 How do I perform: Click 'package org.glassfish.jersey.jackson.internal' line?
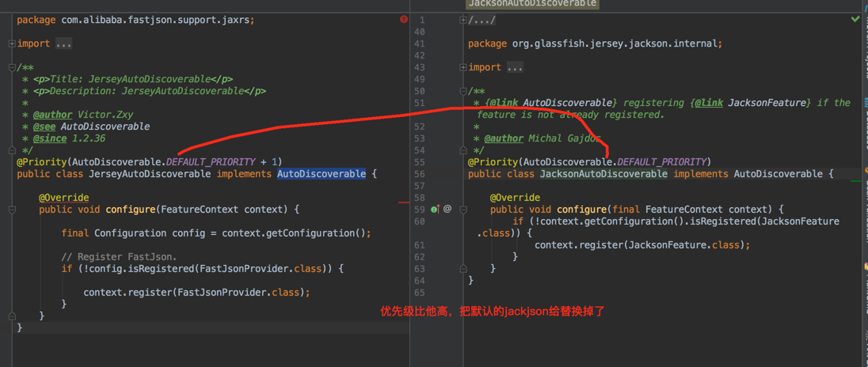click(595, 44)
